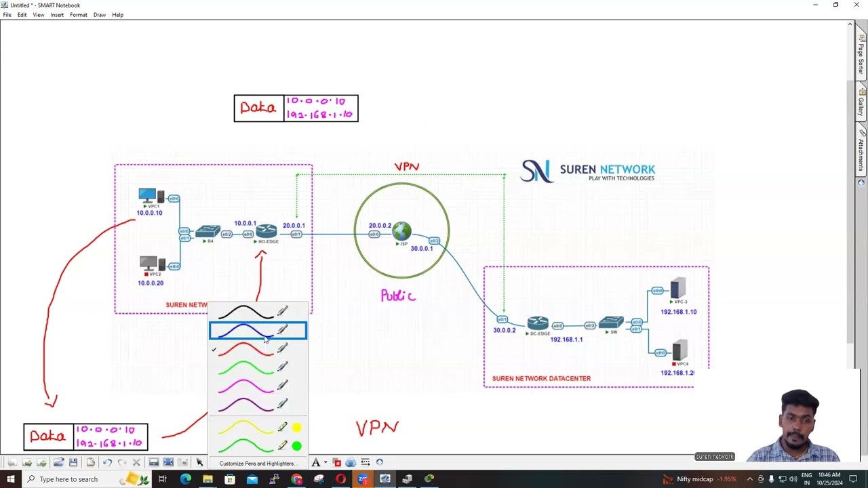Open the Gallery side tab
The width and height of the screenshot is (868, 488).
[x=861, y=102]
